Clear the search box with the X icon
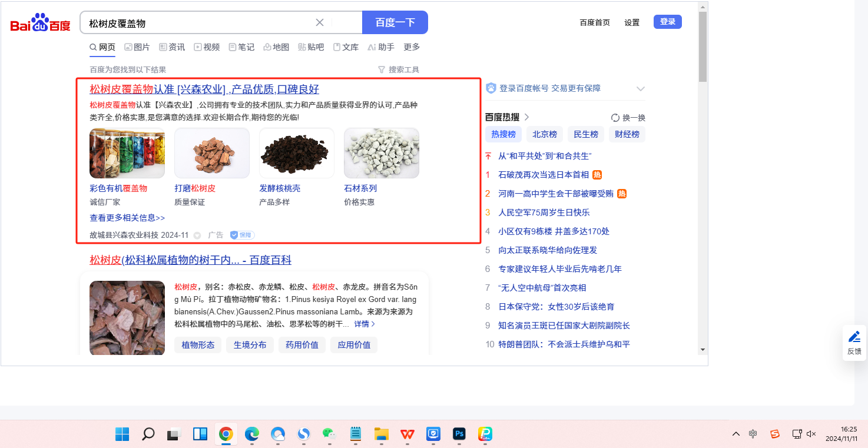This screenshot has height=448, width=868. (x=320, y=22)
